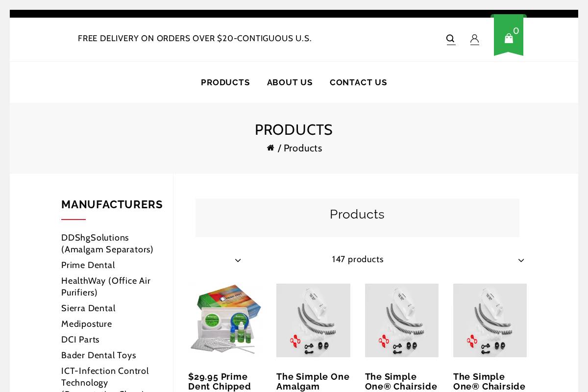
Task: View The Simple One Amalgam product image
Action: click(313, 320)
